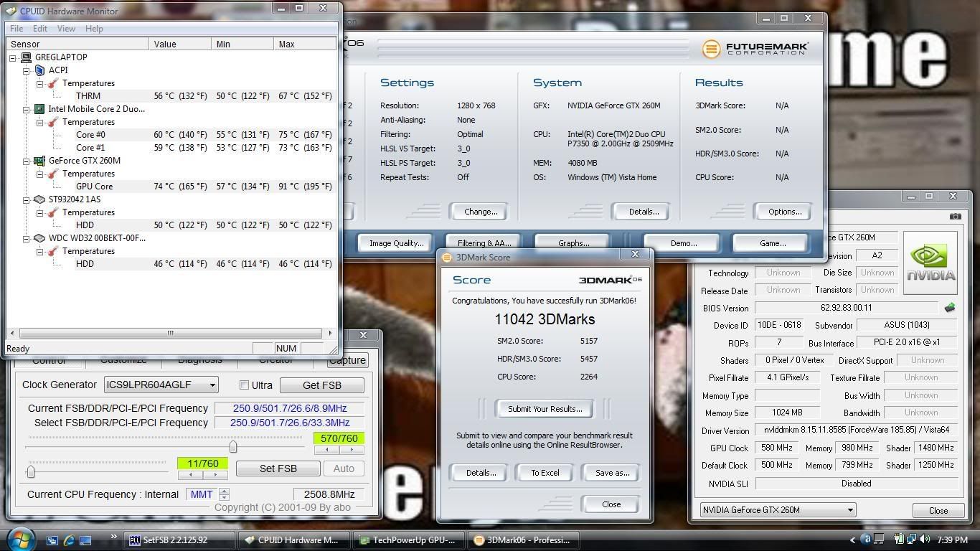Open the Clock Generator dropdown

212,385
